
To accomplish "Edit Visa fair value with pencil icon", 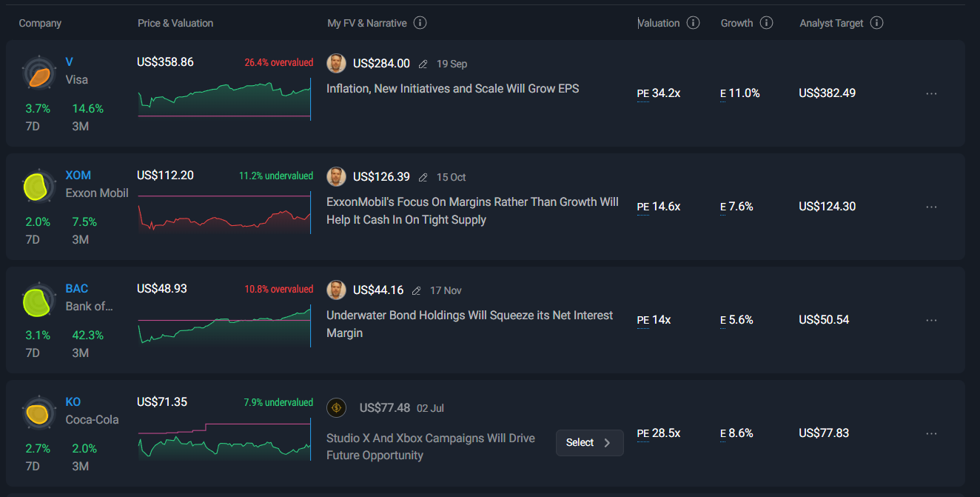I will (x=423, y=64).
